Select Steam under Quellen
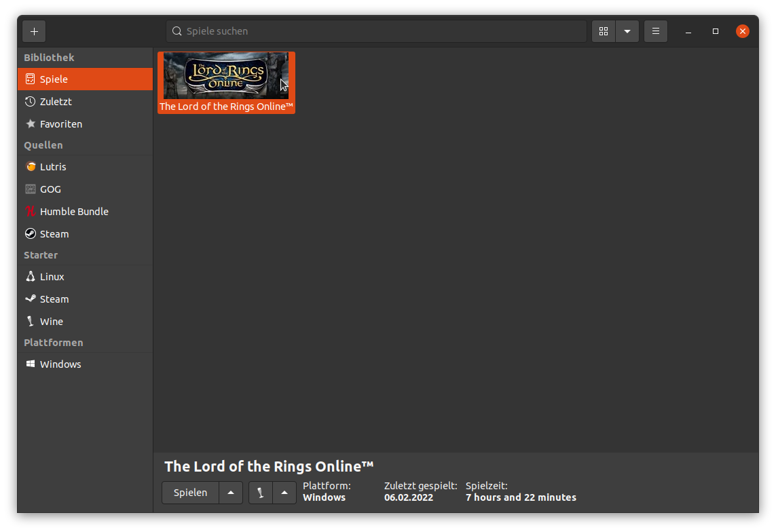This screenshot has width=776, height=532. click(54, 234)
